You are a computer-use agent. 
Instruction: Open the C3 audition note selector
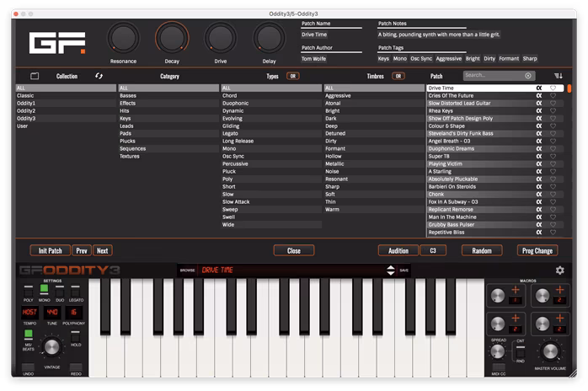(433, 250)
